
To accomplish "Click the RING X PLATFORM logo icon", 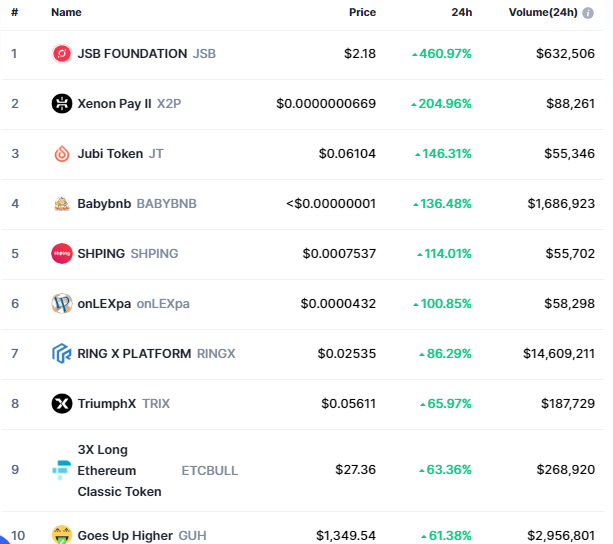I will pos(62,354).
